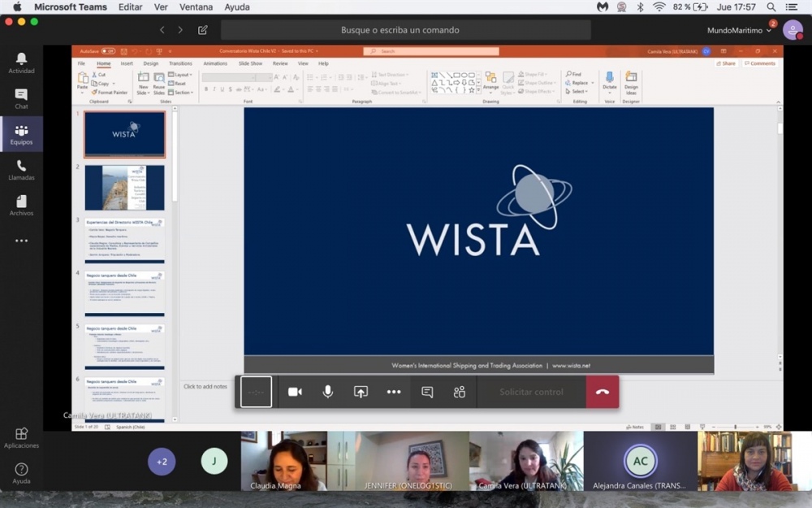This screenshot has height=508, width=812.
Task: Select Camila Vera video tile
Action: click(526, 461)
